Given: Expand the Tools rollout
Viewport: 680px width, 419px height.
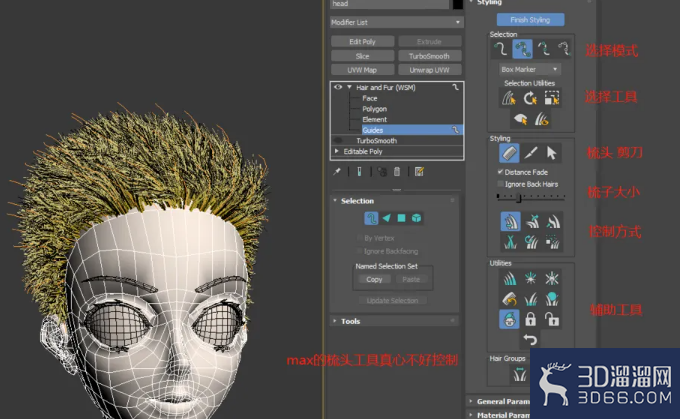Looking at the screenshot, I should [x=335, y=321].
